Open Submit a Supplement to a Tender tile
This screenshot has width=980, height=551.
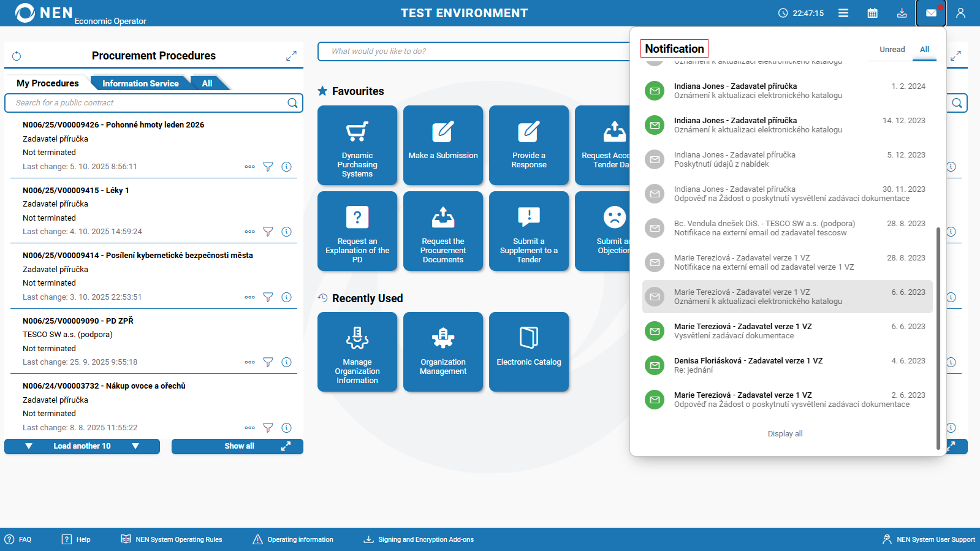click(x=529, y=231)
